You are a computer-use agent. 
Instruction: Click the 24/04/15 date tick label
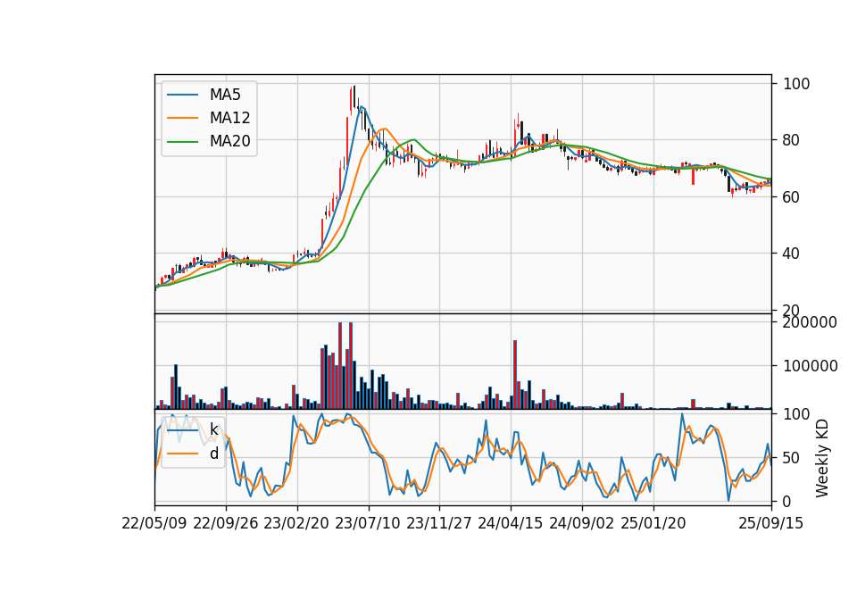pyautogui.click(x=511, y=523)
